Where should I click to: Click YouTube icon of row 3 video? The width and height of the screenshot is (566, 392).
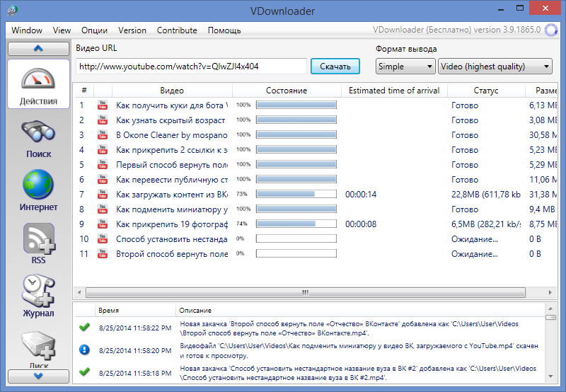pyautogui.click(x=103, y=134)
